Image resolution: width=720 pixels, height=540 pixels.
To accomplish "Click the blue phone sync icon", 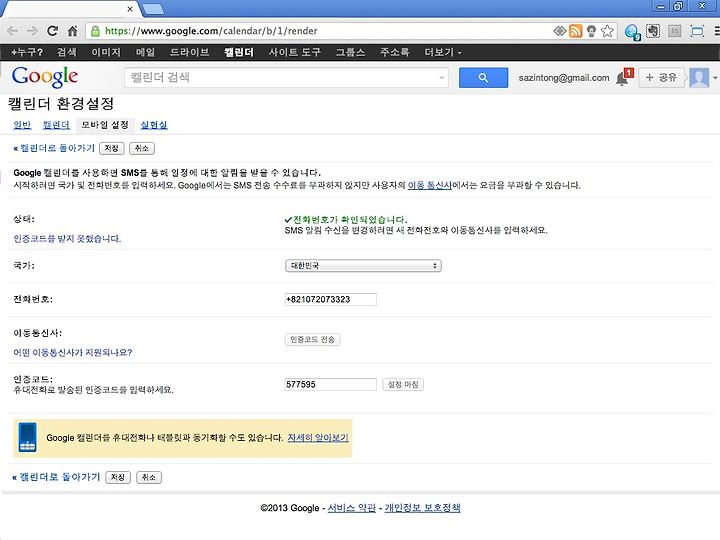I will [28, 438].
